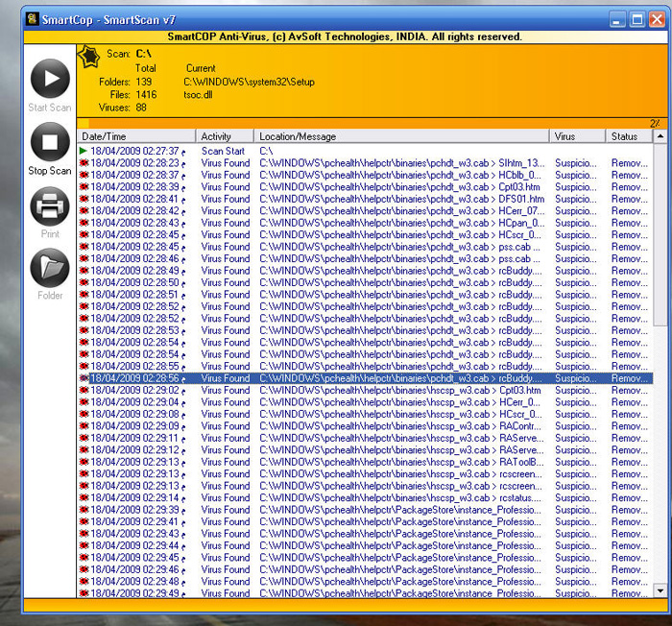
Task: Click red bug icon on 02:29:11 row
Action: [84, 438]
